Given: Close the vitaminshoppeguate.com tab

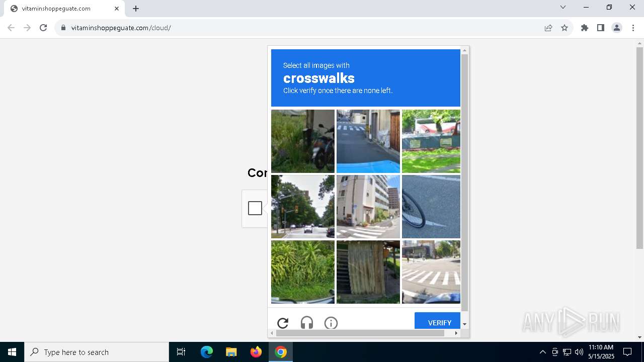Looking at the screenshot, I should 117,9.
